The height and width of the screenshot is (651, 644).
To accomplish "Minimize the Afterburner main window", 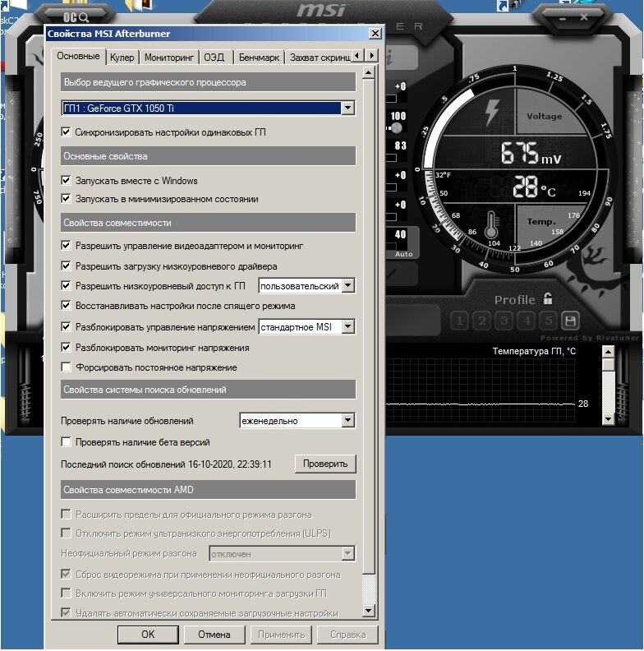I will click(x=563, y=19).
